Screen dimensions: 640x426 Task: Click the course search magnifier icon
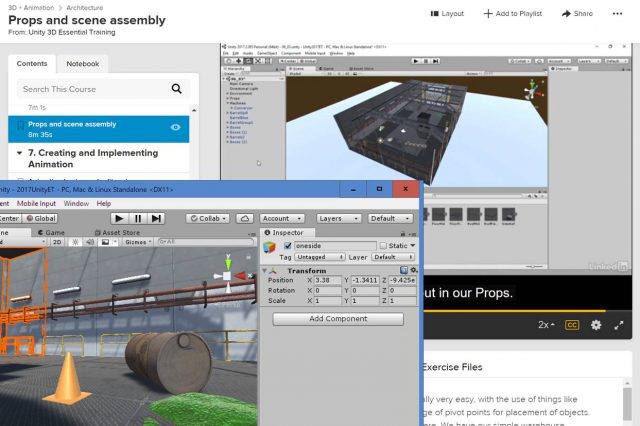tap(176, 89)
